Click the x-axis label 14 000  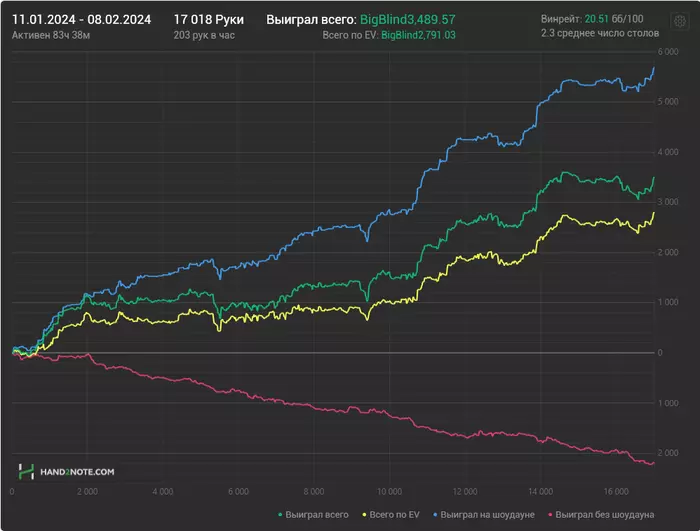(x=541, y=492)
